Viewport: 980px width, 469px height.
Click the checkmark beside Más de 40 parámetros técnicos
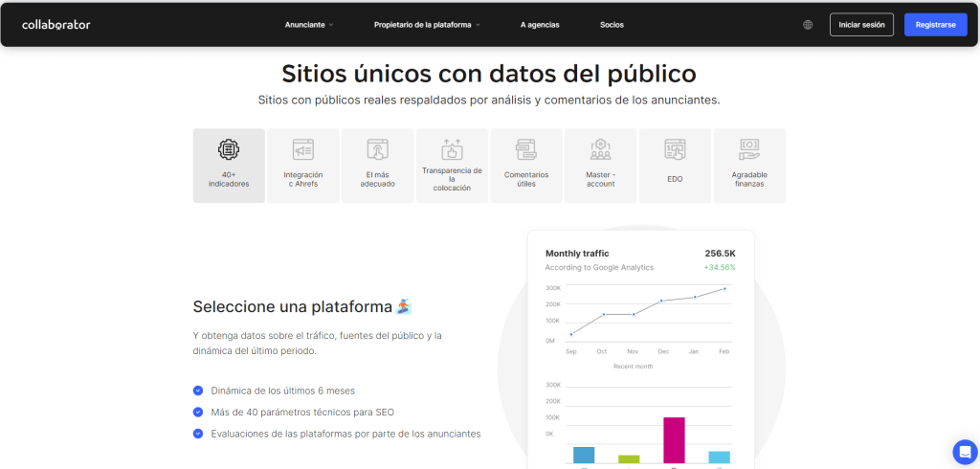click(x=198, y=413)
